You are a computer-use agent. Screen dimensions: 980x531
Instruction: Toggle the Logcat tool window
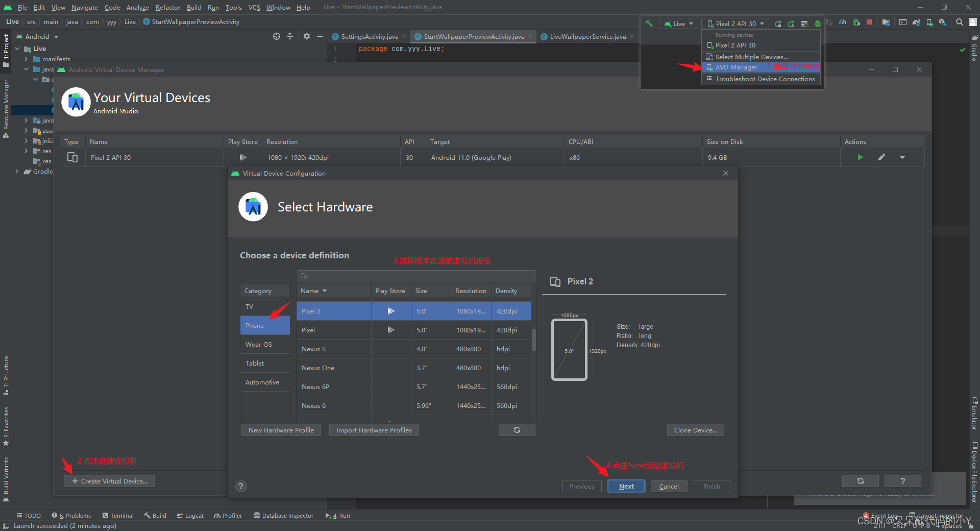(190, 516)
